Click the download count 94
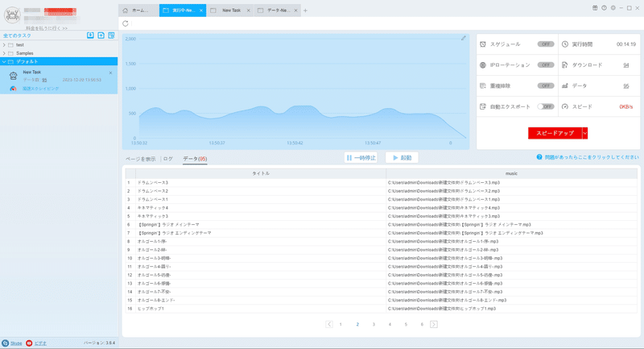This screenshot has height=349, width=644. pos(626,65)
